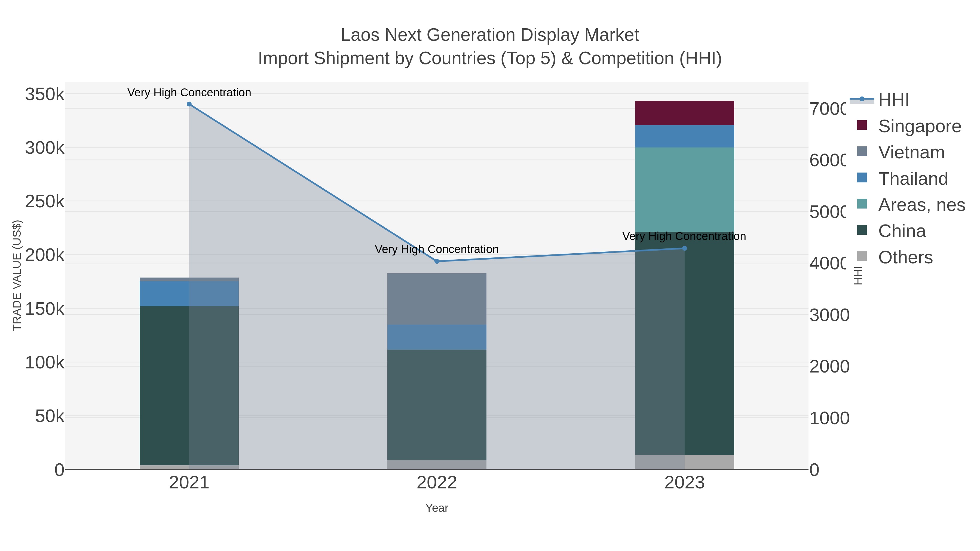Screen dimensions: 980x551
Task: Click the HHI data point for 2021
Action: tap(189, 104)
